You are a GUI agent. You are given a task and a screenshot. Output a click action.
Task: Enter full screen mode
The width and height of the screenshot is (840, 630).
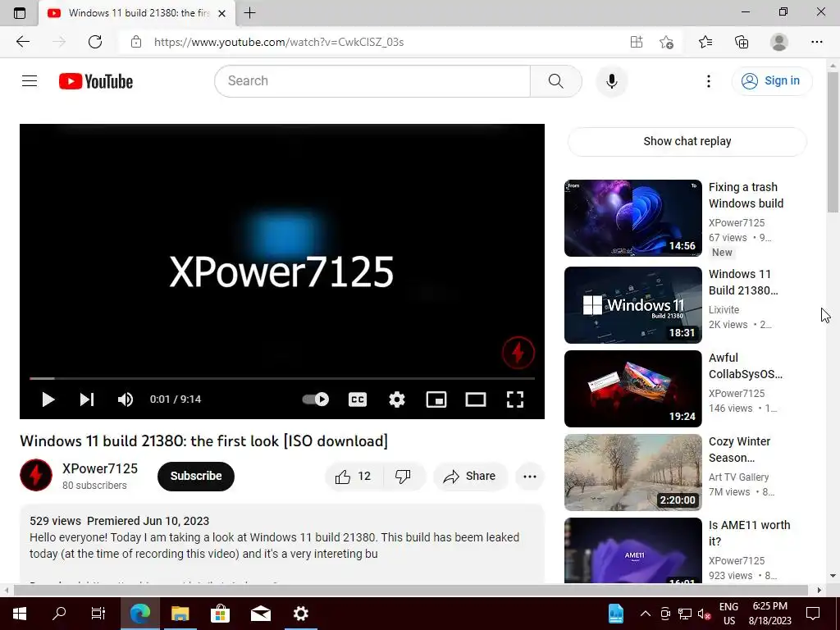[x=515, y=399]
